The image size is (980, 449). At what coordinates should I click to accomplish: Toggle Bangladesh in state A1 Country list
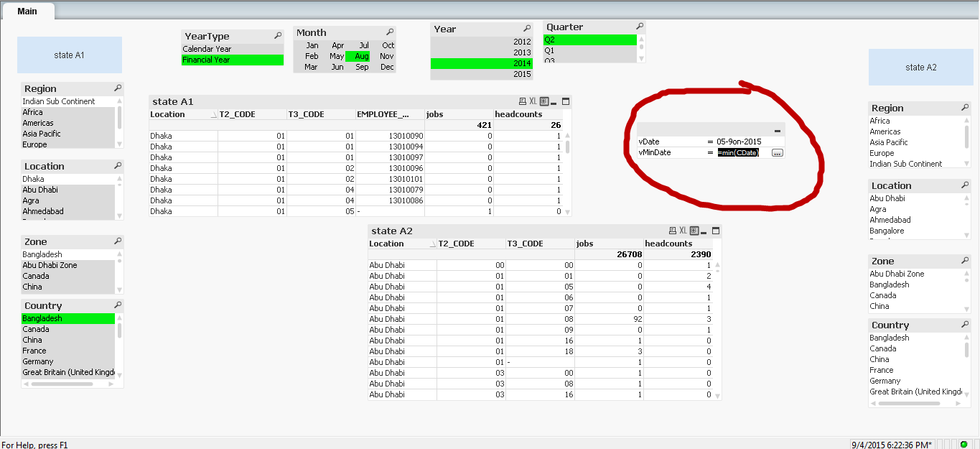[68, 318]
